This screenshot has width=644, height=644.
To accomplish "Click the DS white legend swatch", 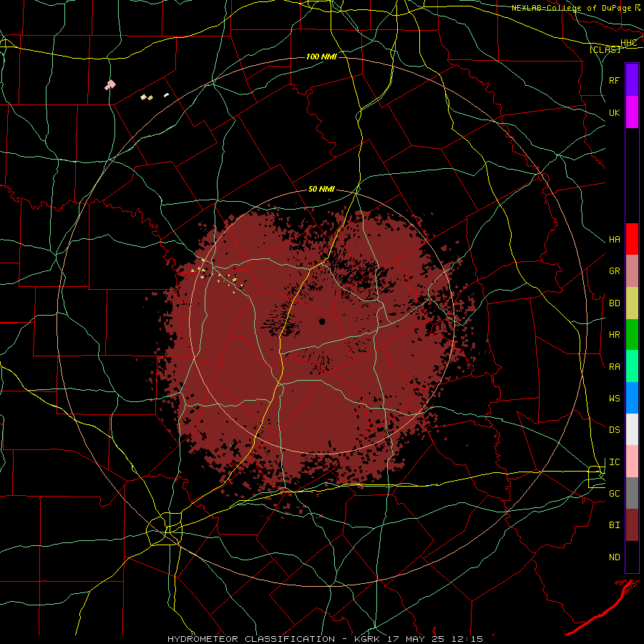I will click(632, 429).
